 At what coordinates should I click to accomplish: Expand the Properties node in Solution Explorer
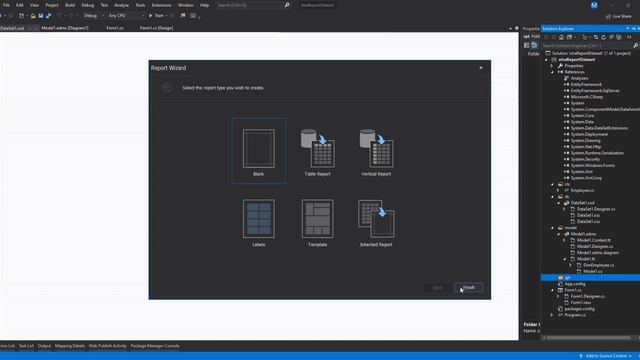click(553, 66)
